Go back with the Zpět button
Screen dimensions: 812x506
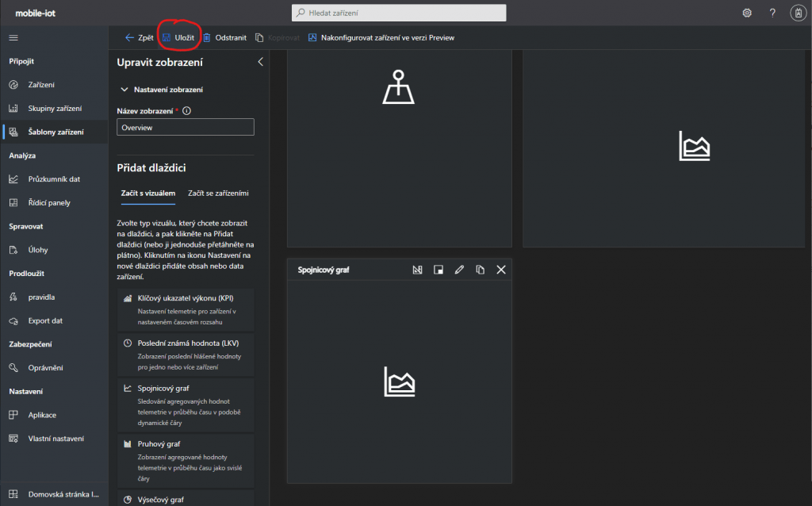tap(139, 37)
